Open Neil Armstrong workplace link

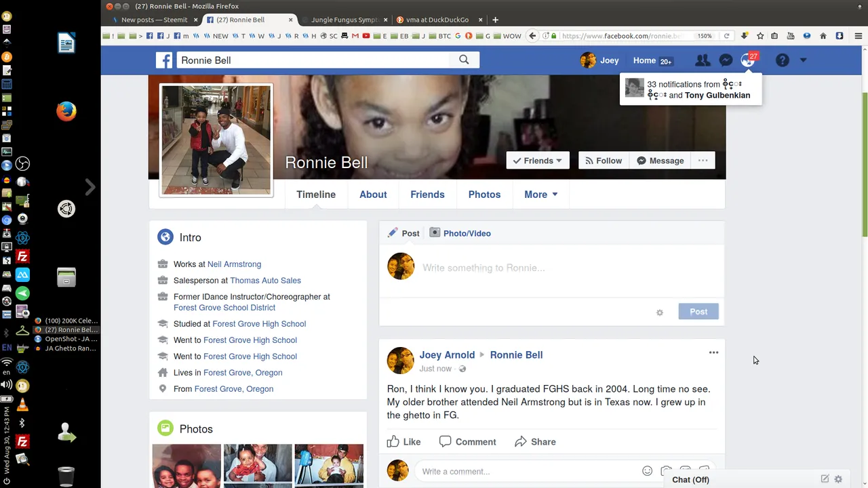click(234, 264)
